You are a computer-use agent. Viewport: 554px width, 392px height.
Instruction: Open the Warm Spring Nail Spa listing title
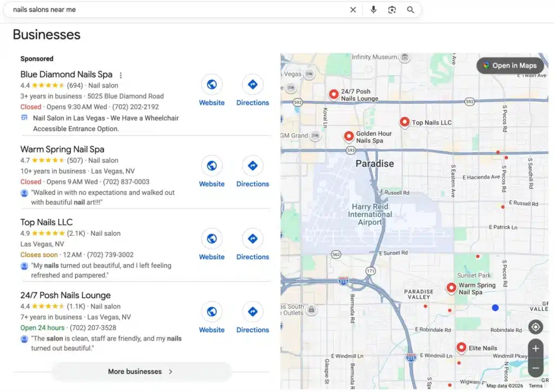62,149
